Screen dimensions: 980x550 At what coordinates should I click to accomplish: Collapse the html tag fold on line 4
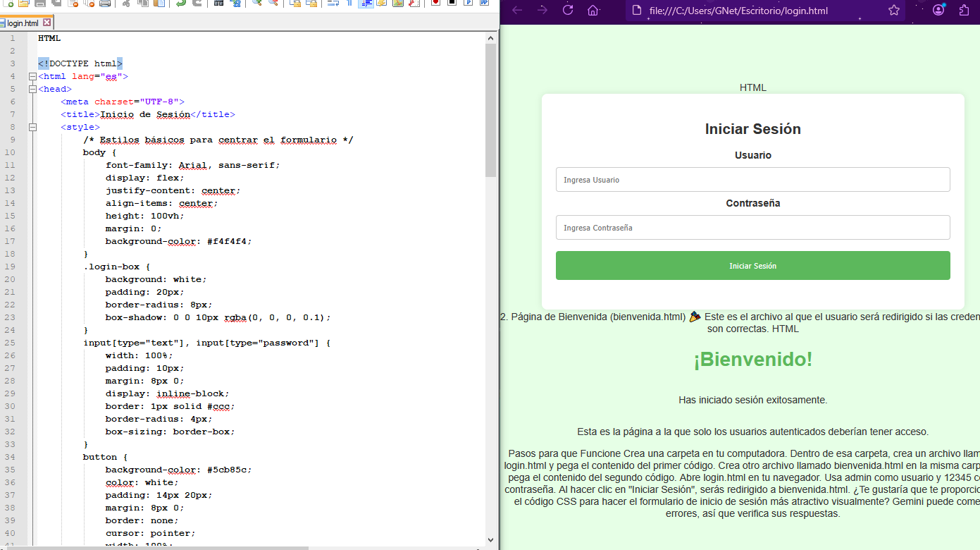pyautogui.click(x=32, y=76)
